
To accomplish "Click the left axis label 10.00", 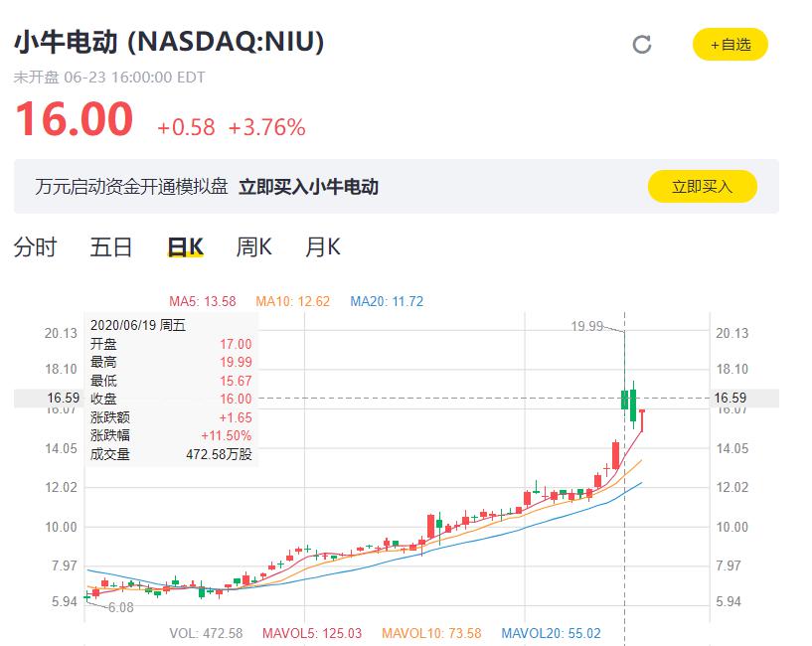I will (x=61, y=527).
